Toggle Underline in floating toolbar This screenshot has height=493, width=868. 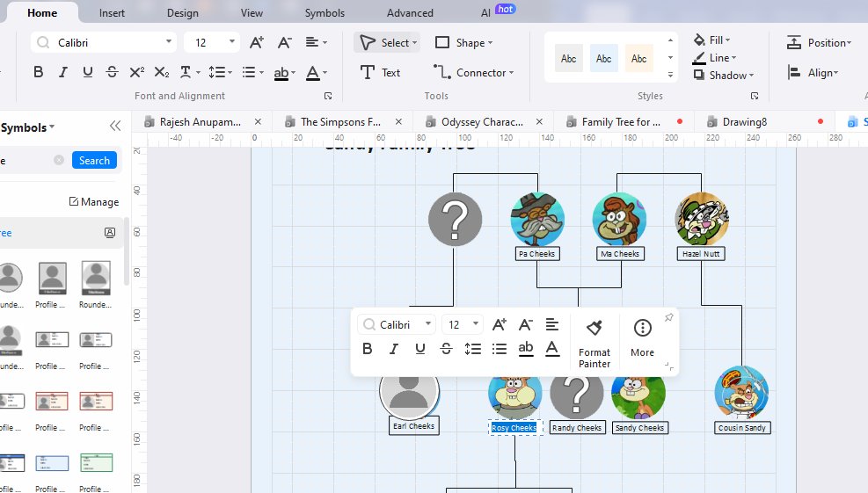[x=420, y=349]
